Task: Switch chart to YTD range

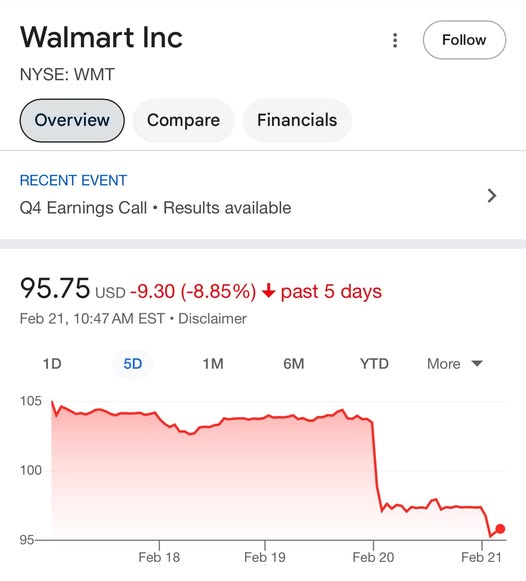Action: pos(374,364)
